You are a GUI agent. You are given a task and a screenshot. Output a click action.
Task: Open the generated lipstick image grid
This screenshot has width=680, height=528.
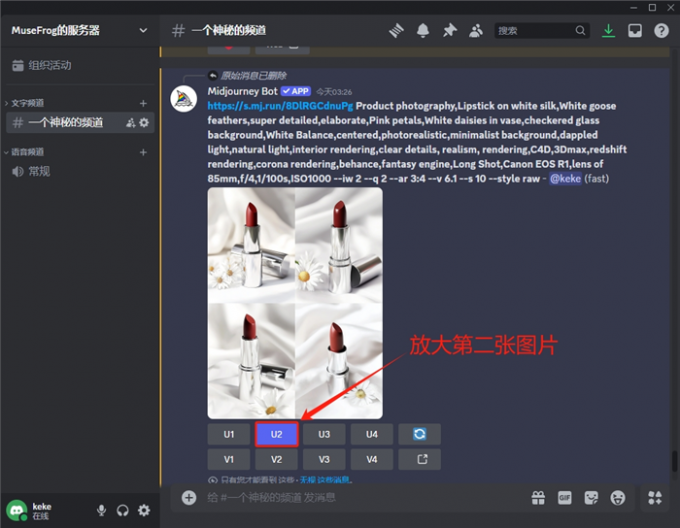[x=295, y=303]
